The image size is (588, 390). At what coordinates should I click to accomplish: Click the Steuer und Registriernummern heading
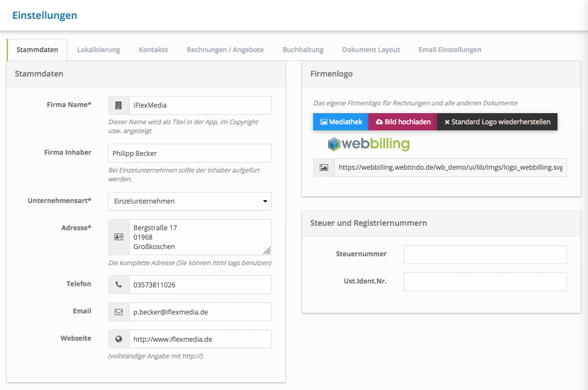point(369,223)
